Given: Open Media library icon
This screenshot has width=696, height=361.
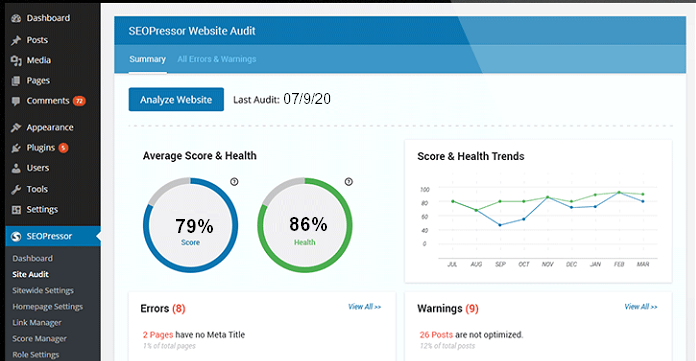Looking at the screenshot, I should (x=16, y=60).
